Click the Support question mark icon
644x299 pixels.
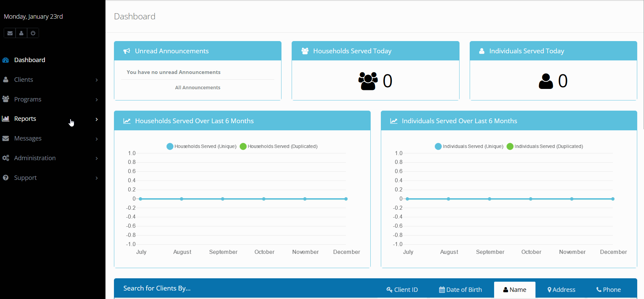6,178
